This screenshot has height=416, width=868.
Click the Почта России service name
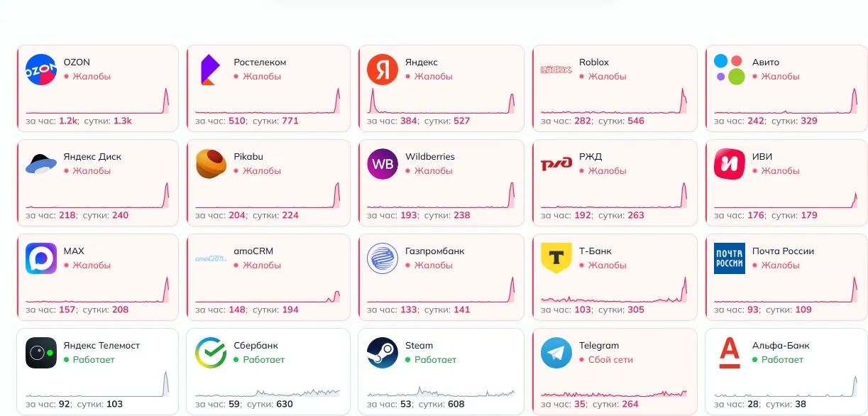pos(783,251)
